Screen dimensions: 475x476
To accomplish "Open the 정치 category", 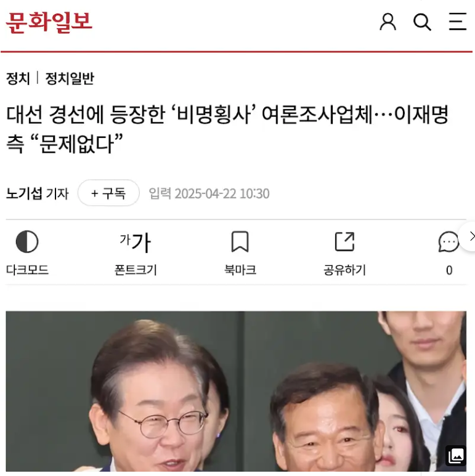I will click(18, 78).
